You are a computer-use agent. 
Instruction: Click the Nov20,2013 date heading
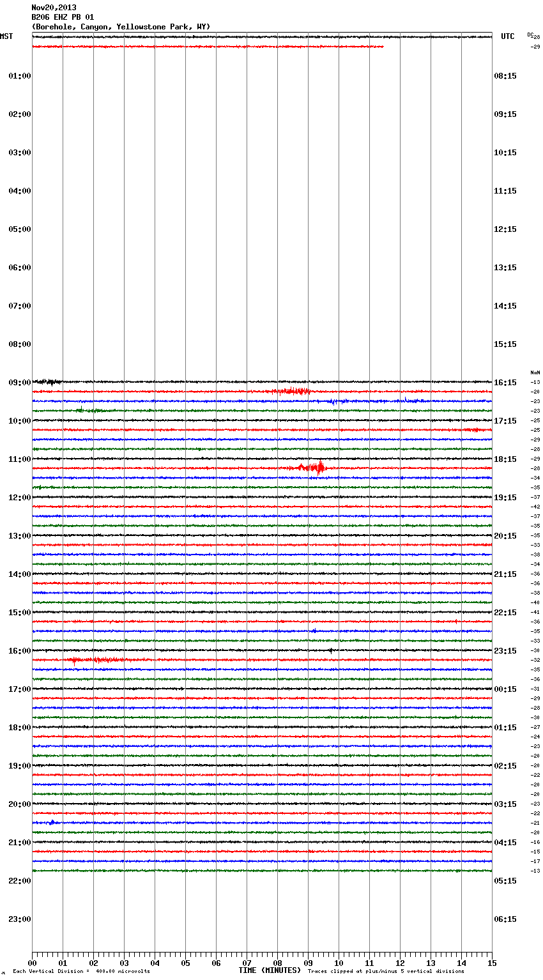click(x=54, y=8)
